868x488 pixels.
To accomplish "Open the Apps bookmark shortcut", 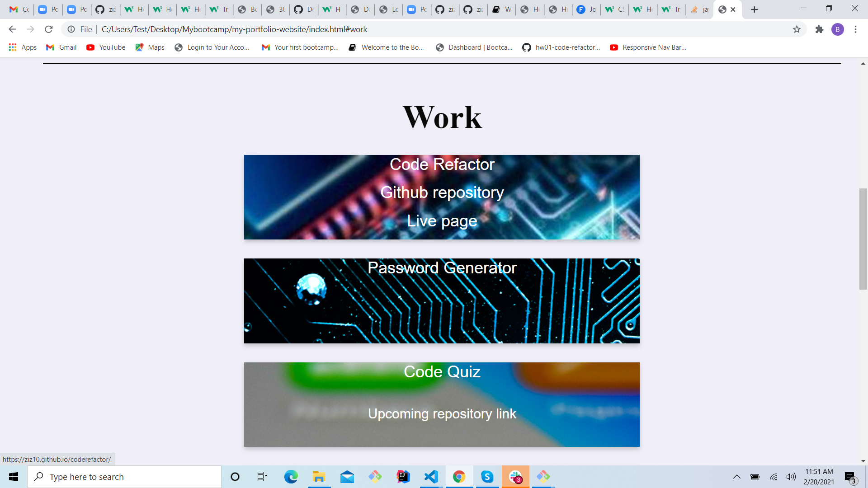I will point(23,47).
